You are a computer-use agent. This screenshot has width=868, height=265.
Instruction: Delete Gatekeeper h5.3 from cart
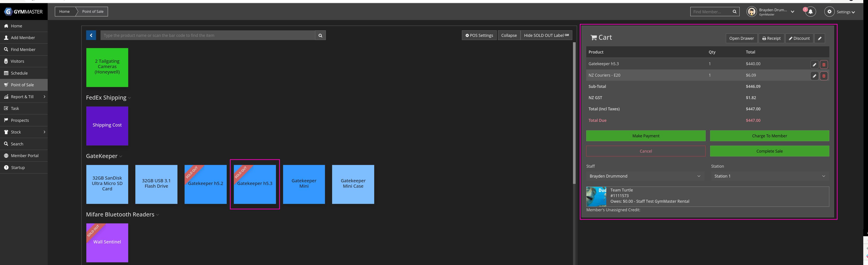coord(823,64)
